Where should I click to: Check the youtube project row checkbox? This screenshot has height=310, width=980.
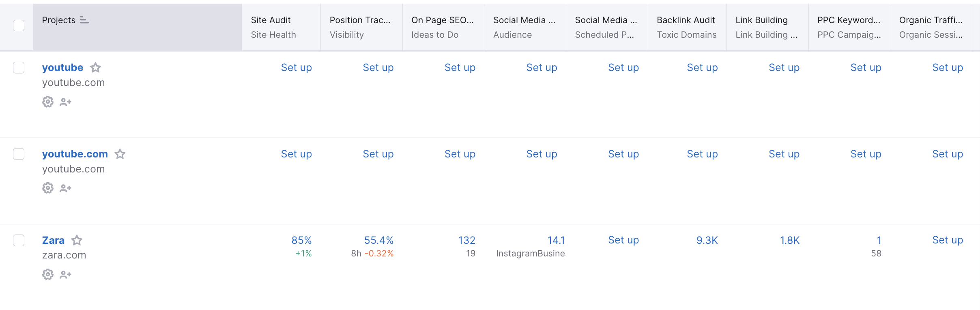(19, 67)
